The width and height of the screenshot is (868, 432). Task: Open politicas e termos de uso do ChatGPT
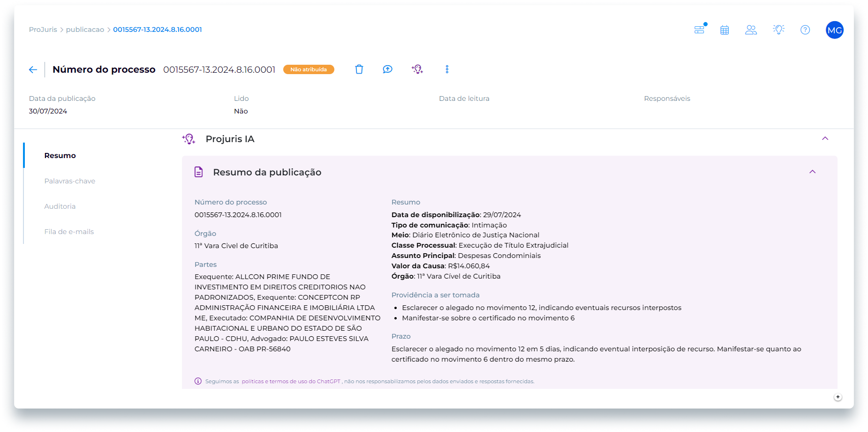291,381
